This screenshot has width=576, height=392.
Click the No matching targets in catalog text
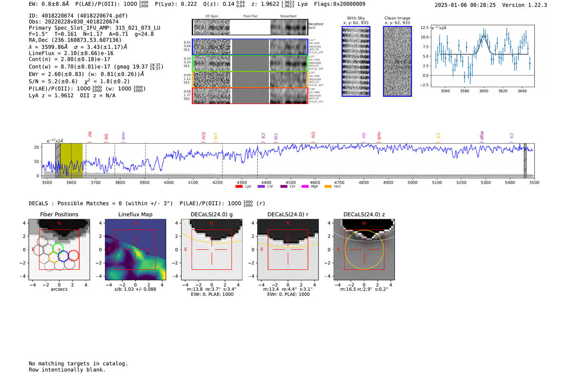click(78, 364)
